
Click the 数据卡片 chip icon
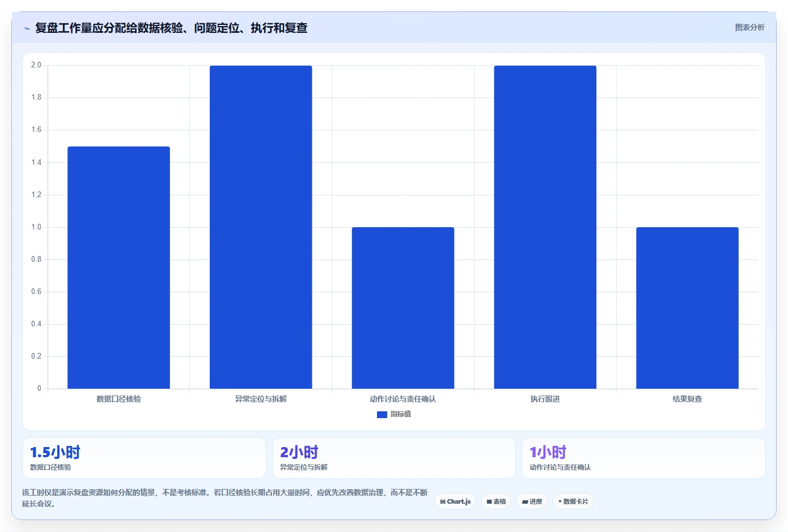[x=560, y=501]
